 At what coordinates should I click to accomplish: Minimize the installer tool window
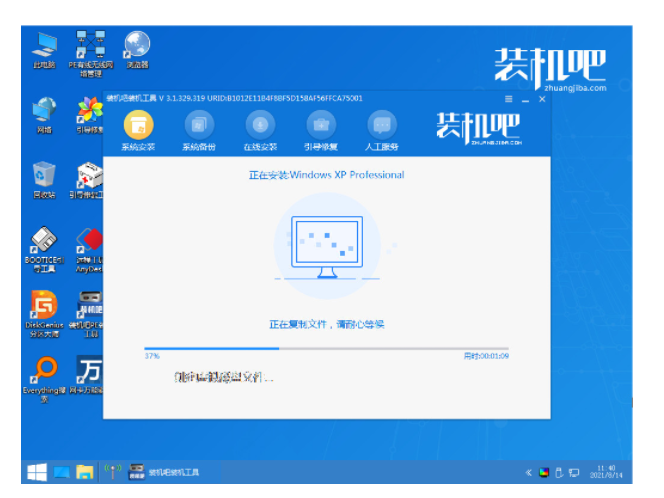(x=526, y=100)
